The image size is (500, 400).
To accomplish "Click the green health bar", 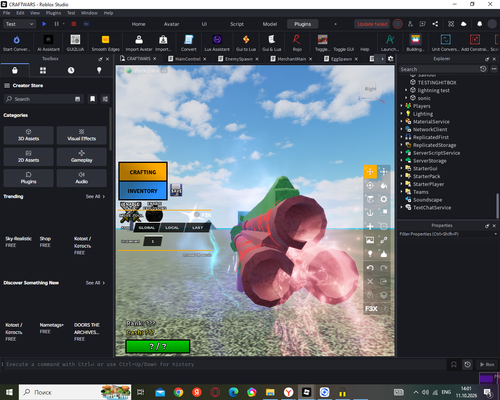I will pos(158,346).
